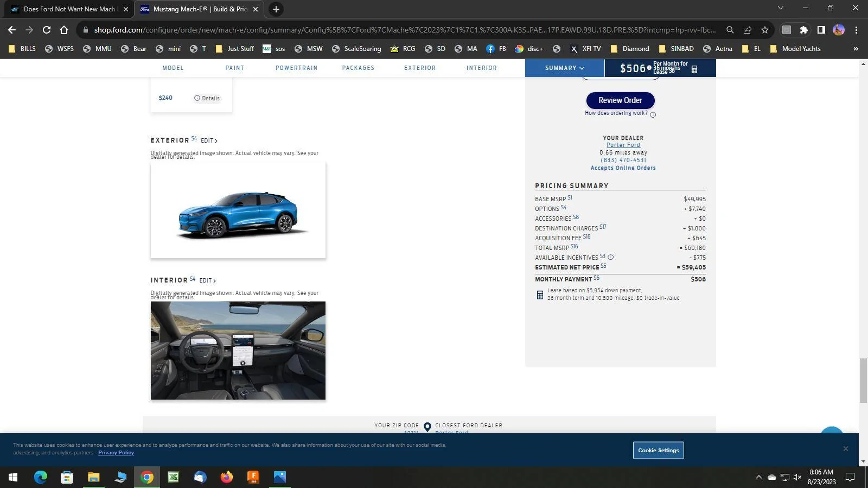View Details for the $240 option
This screenshot has width=868, height=488.
[207, 98]
